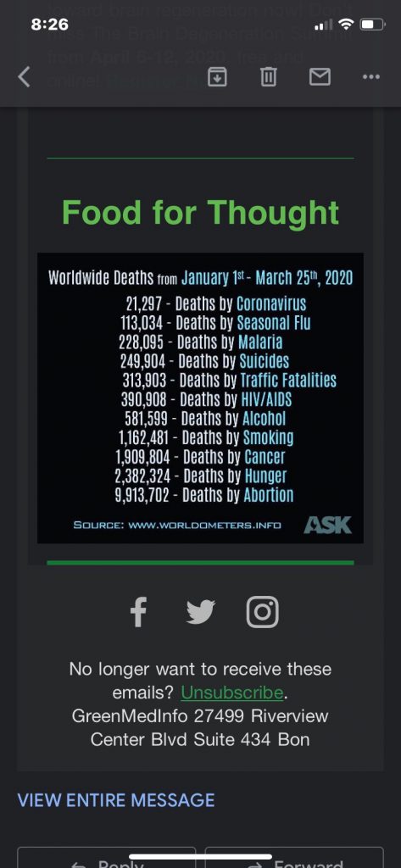The width and height of the screenshot is (401, 868).
Task: Go back using the top-left chevron
Action: pyautogui.click(x=24, y=77)
